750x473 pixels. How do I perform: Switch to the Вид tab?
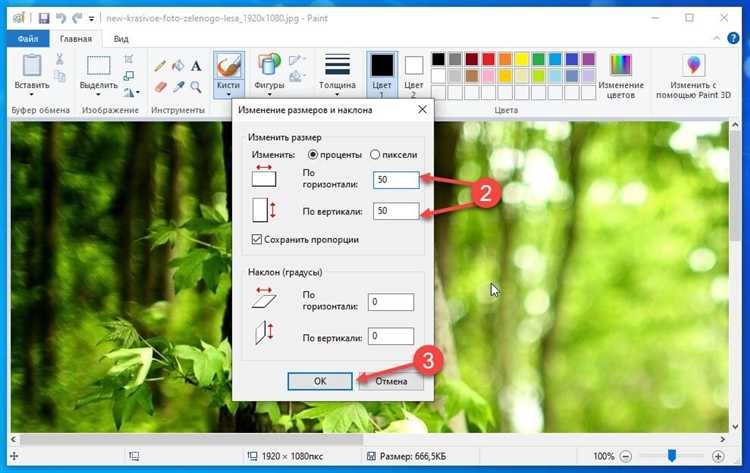[121, 39]
